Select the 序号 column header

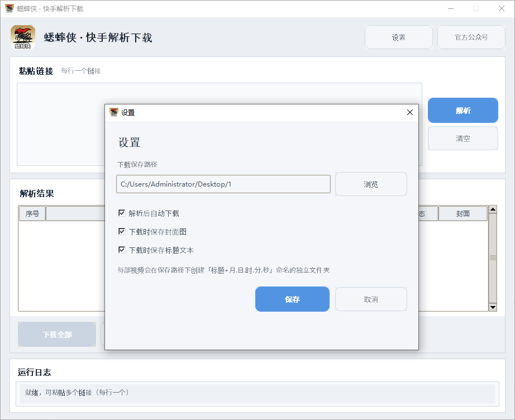click(x=32, y=213)
